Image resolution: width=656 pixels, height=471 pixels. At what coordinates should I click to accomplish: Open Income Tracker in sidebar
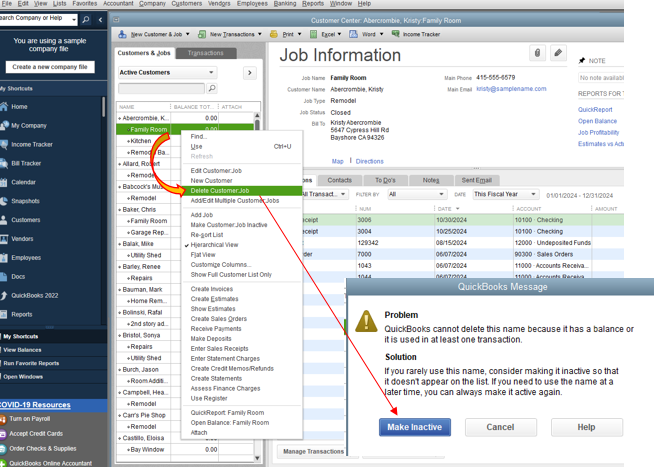[32, 144]
